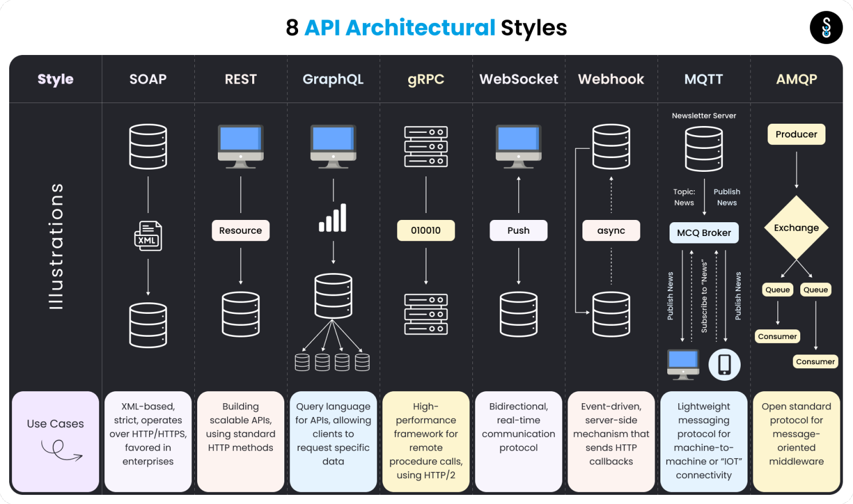Click the XML file icon under SOAP
The height and width of the screenshot is (504, 853).
[148, 235]
